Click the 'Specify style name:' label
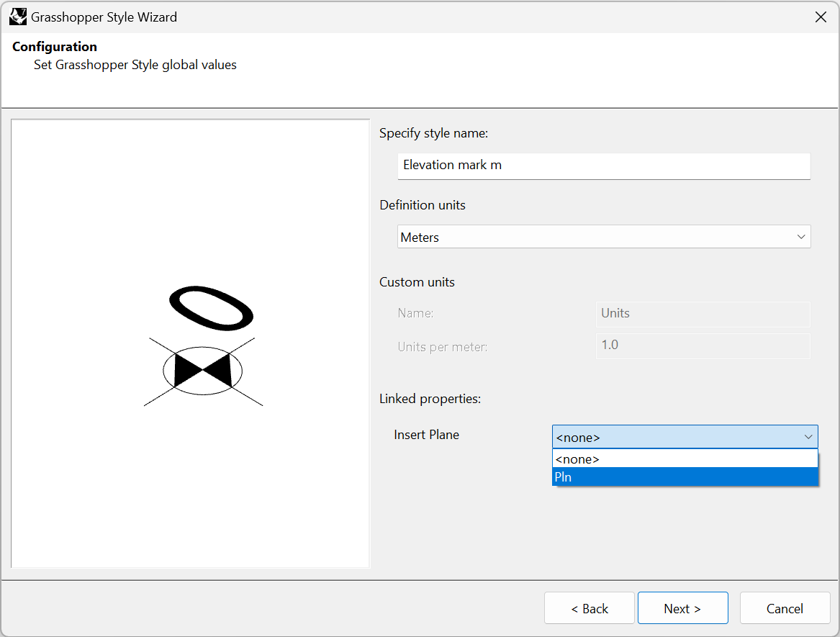This screenshot has height=637, width=840. tap(433, 133)
